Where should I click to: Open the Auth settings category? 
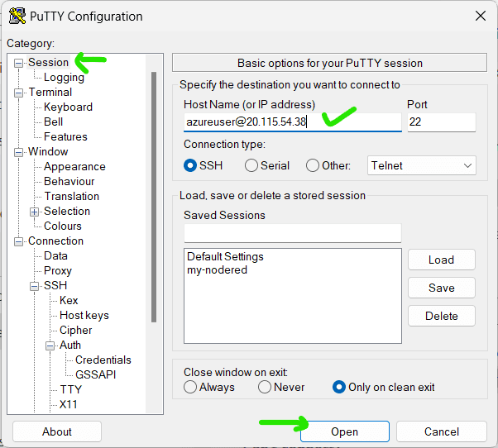(70, 345)
